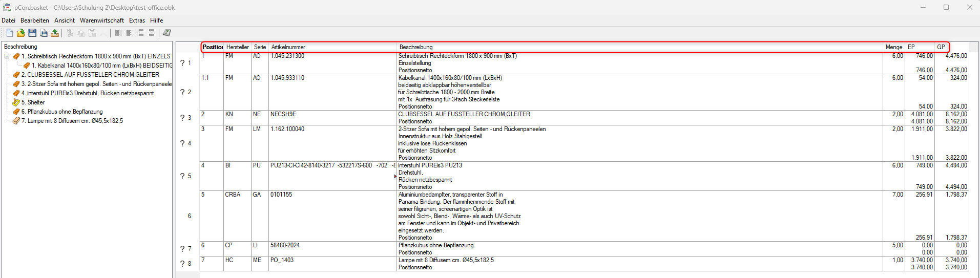Select tree item 4. interstuhl PUREis3 Drehstuhl
Screen dimensions: 980x278
pyautogui.click(x=88, y=93)
